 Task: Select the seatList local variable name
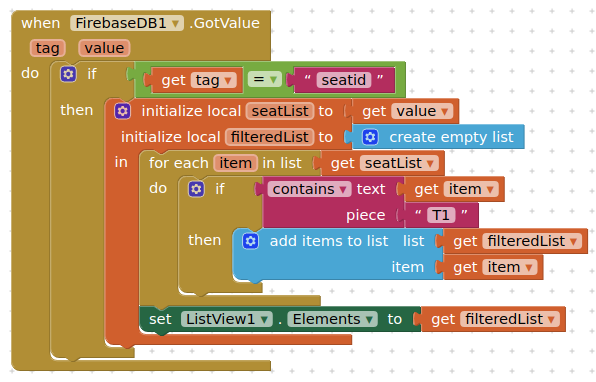[280, 111]
